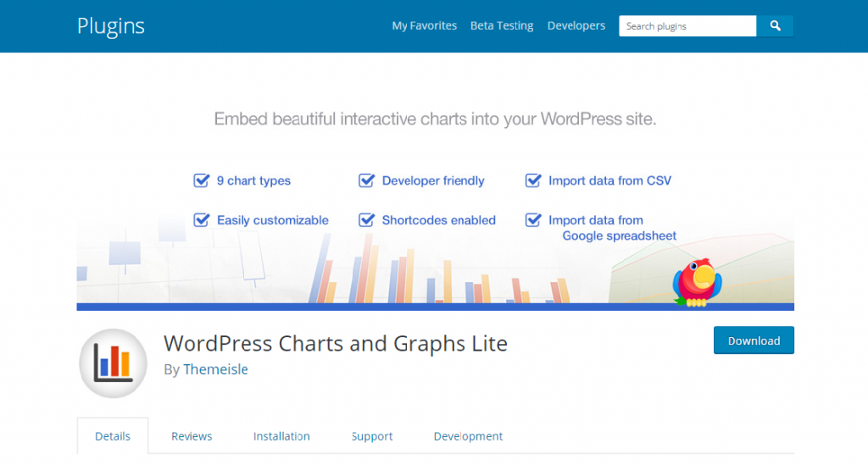
Task: Click the checkmark beside Easily customizable
Action: coord(202,220)
